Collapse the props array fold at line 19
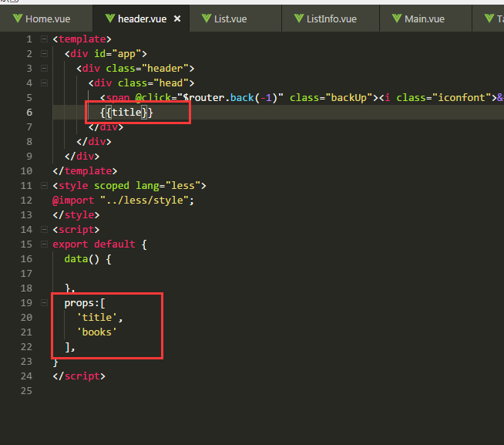 pos(45,303)
